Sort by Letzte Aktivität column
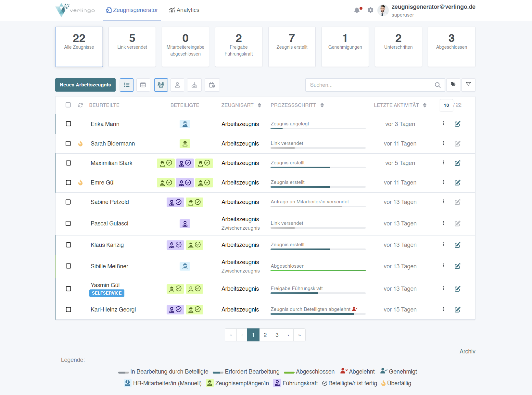Viewport: 532px width, 395px height. point(424,105)
